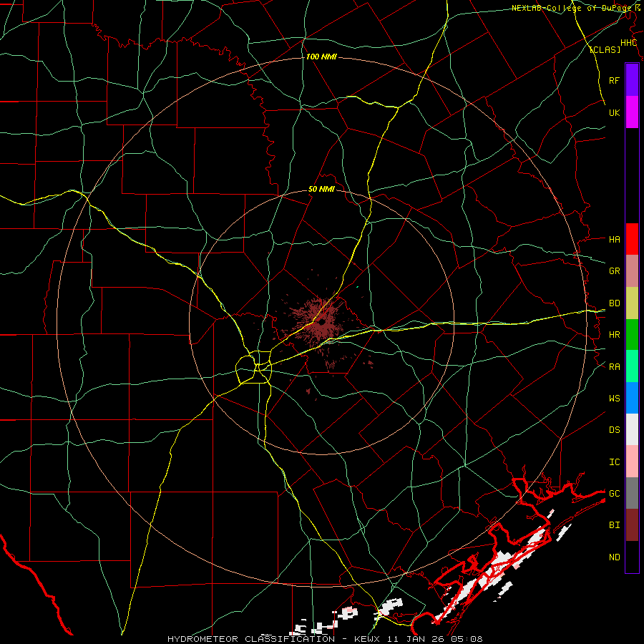The image size is (644, 644).
Task: Click the HA red legend swatch
Action: [632, 239]
